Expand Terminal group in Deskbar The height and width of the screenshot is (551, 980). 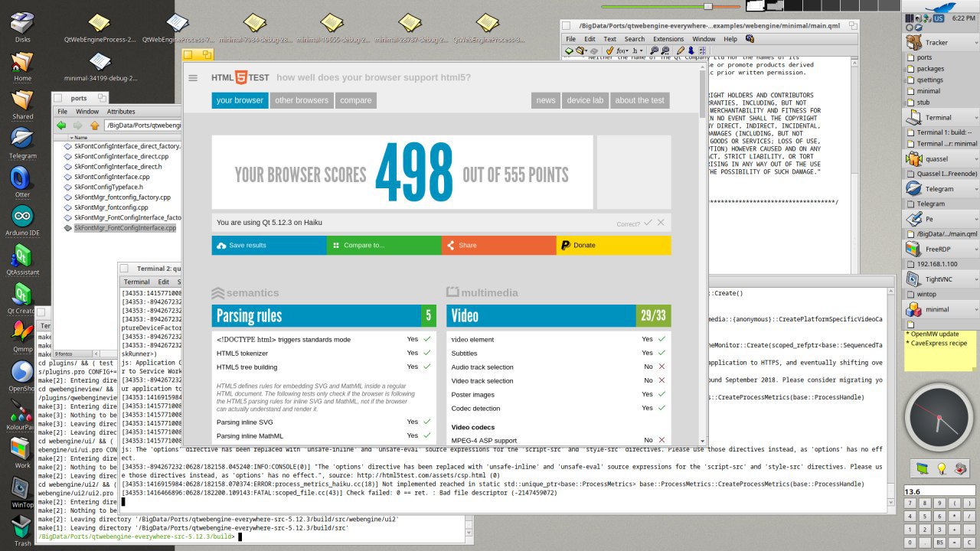pos(975,118)
